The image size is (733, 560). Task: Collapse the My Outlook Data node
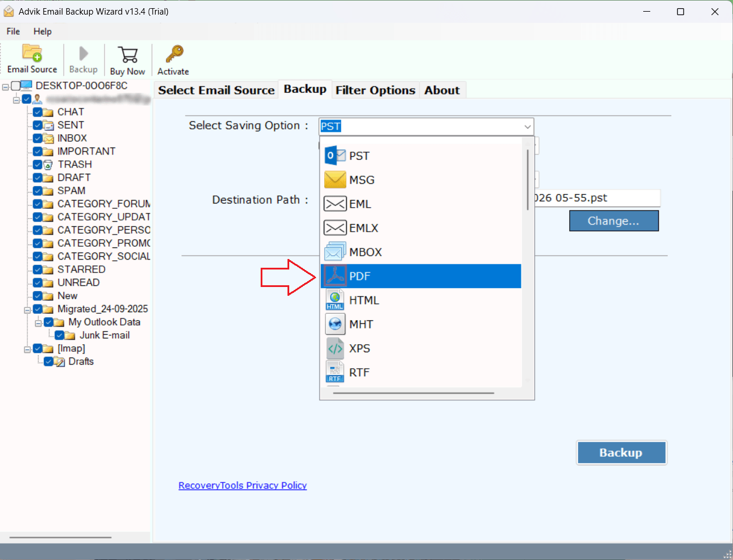(38, 323)
